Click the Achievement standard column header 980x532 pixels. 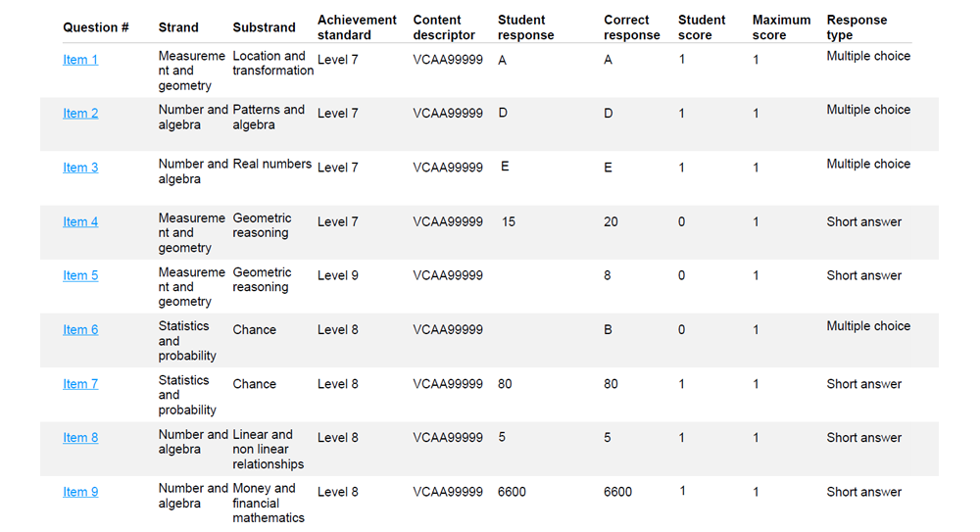click(357, 27)
